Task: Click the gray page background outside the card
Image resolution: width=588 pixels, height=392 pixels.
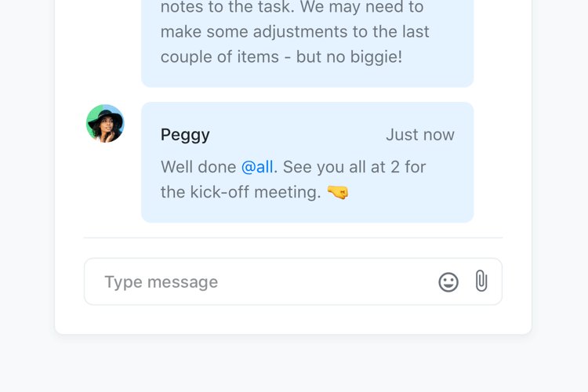Action: point(293,365)
